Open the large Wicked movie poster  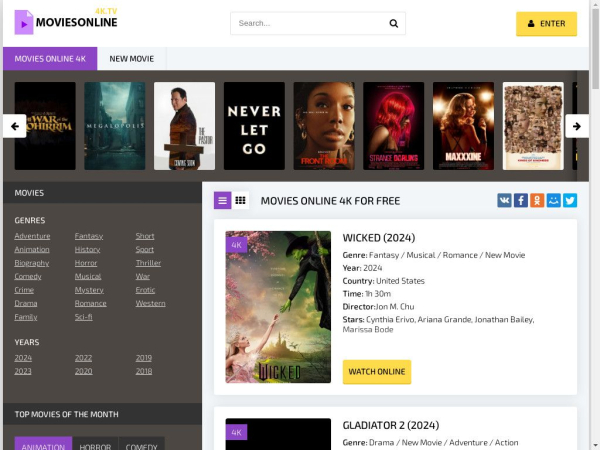(278, 307)
